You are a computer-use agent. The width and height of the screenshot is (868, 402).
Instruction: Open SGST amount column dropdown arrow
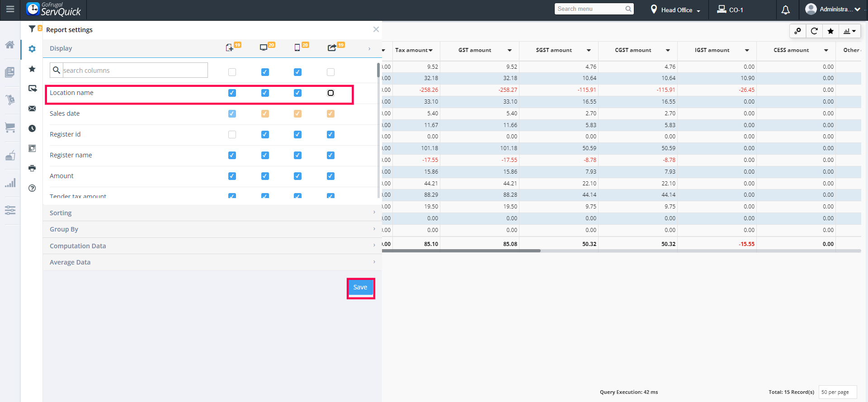coord(589,50)
